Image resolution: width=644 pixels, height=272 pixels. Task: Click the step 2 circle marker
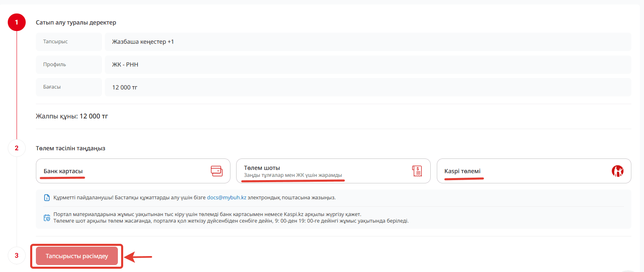click(x=17, y=148)
